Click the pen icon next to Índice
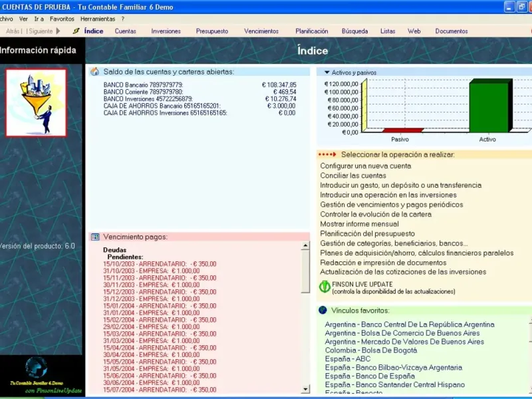The width and height of the screenshot is (532, 399). coord(76,31)
